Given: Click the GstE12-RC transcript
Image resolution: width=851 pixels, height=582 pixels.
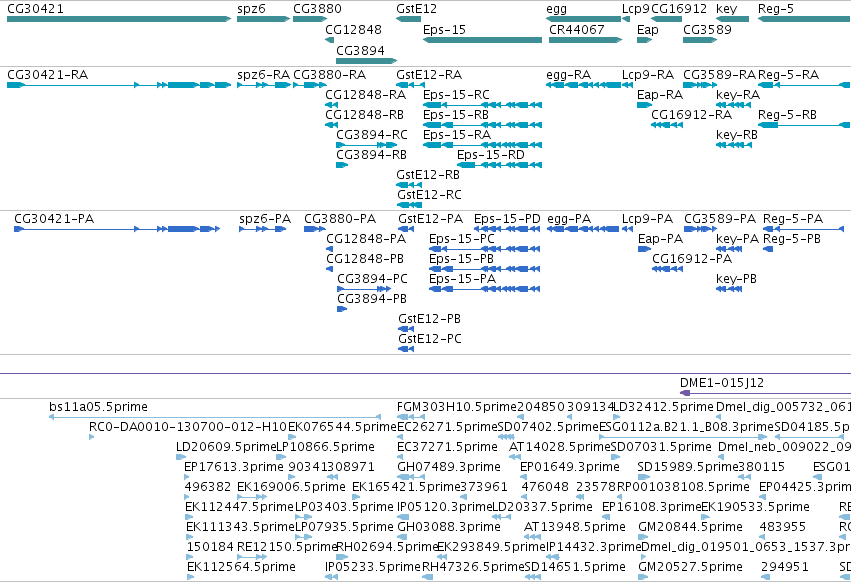Looking at the screenshot, I should click(x=409, y=205).
